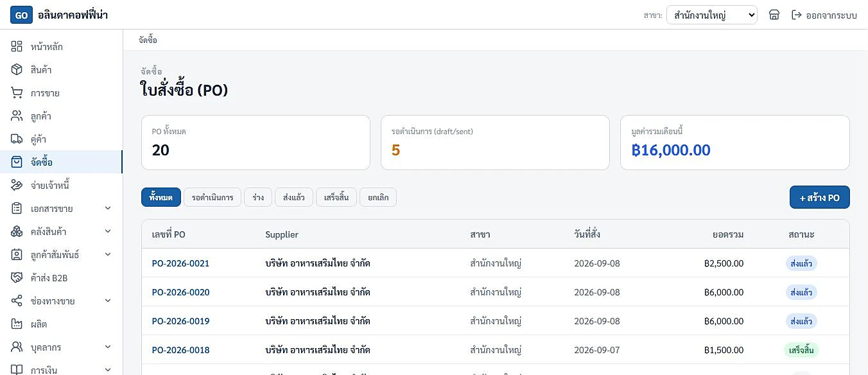Click the + สร้าง PO button
Image resolution: width=868 pixels, height=375 pixels.
[820, 198]
